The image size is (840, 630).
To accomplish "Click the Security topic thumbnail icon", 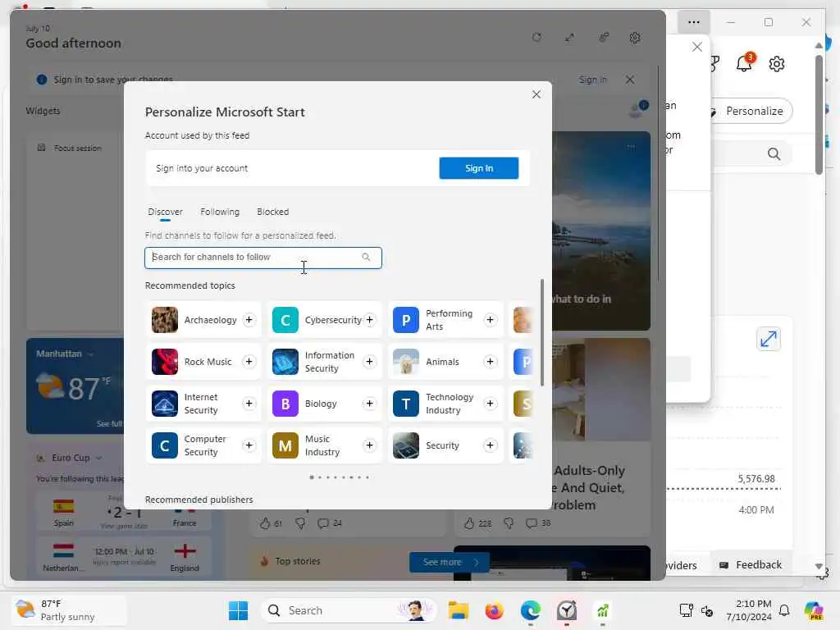I will point(406,445).
